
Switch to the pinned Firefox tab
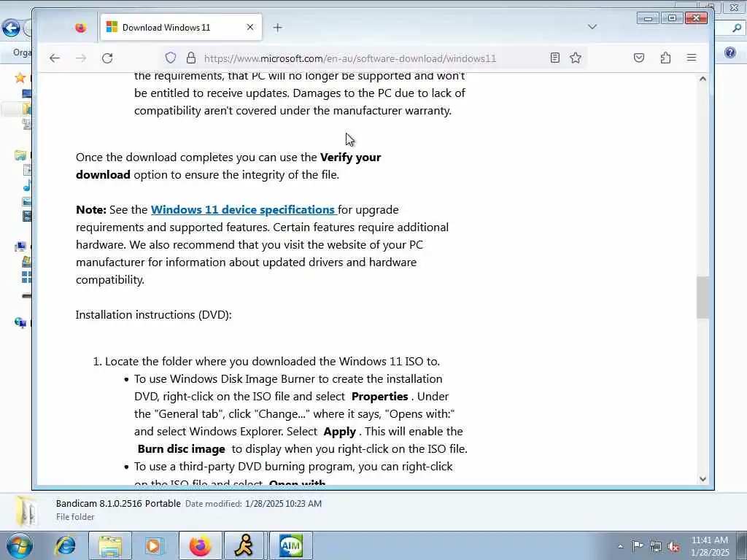[x=80, y=28]
